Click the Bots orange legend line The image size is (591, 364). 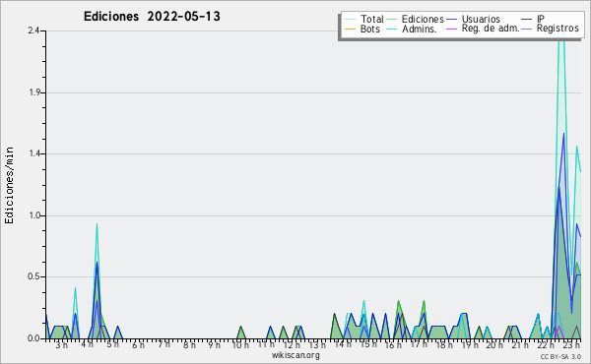point(350,29)
